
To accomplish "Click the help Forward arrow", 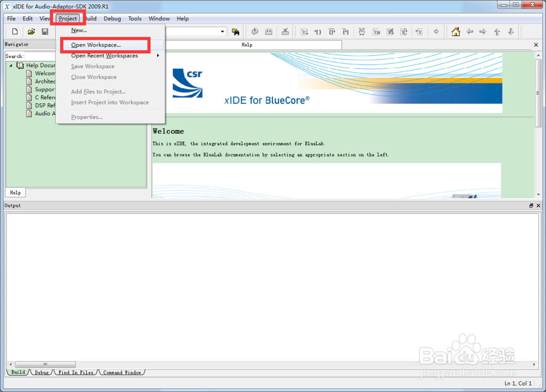I will click(x=483, y=32).
